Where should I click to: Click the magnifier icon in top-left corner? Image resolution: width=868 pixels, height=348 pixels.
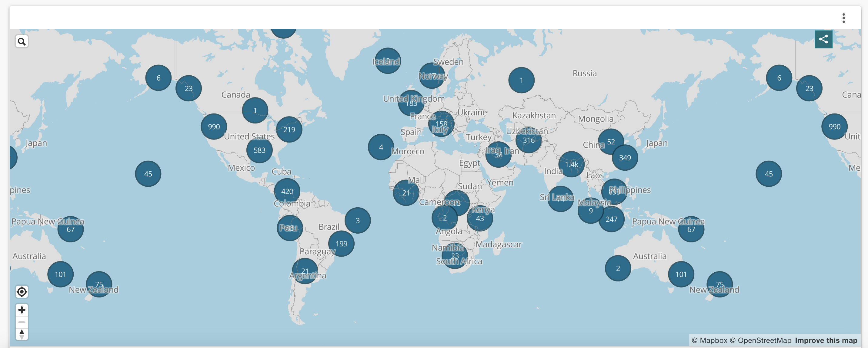22,41
